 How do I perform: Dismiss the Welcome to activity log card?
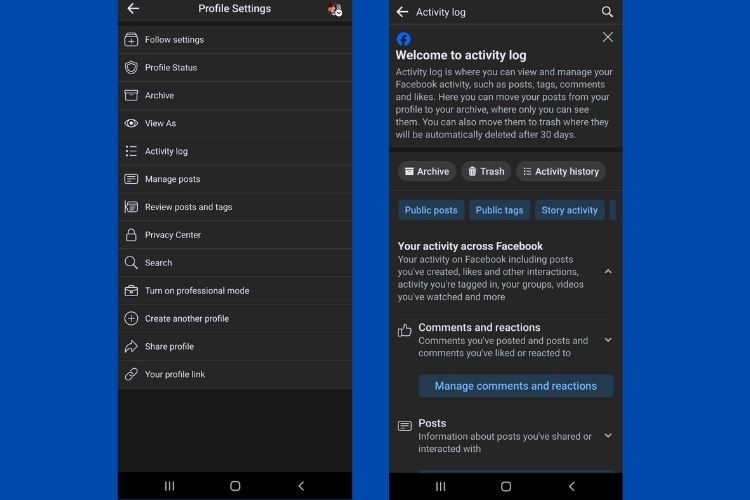pos(607,37)
